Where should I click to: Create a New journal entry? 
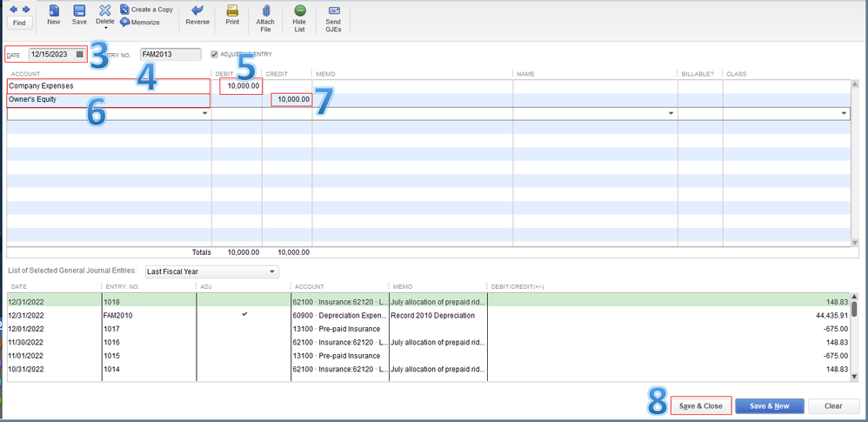point(54,15)
